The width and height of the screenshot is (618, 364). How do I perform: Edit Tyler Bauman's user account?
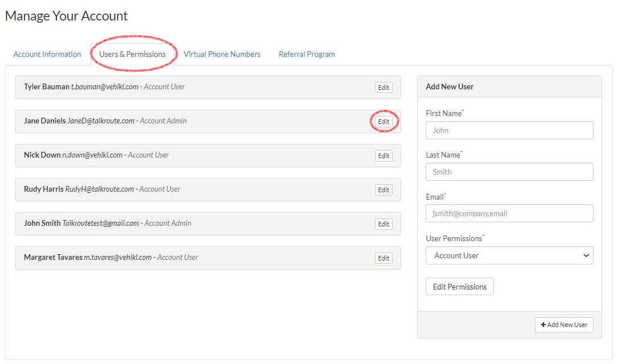point(383,87)
